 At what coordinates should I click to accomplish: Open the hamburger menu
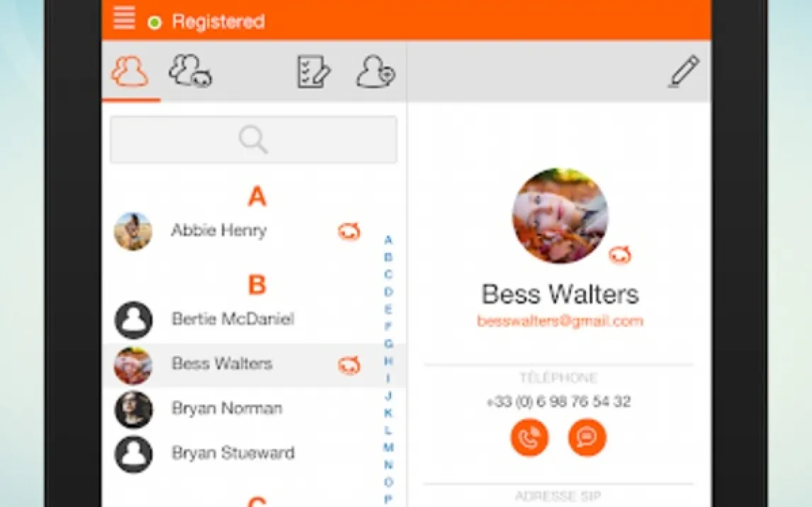[x=124, y=19]
